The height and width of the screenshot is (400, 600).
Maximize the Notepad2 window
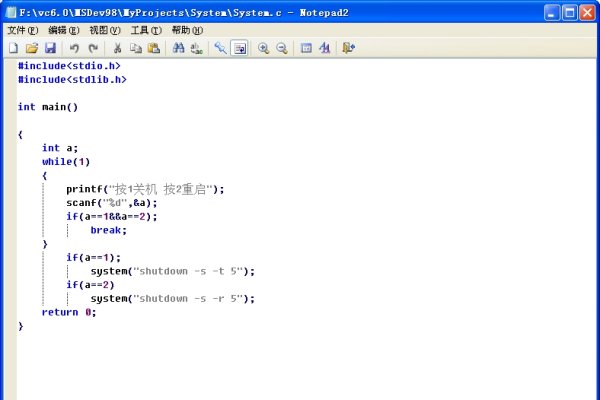pyautogui.click(x=569, y=13)
